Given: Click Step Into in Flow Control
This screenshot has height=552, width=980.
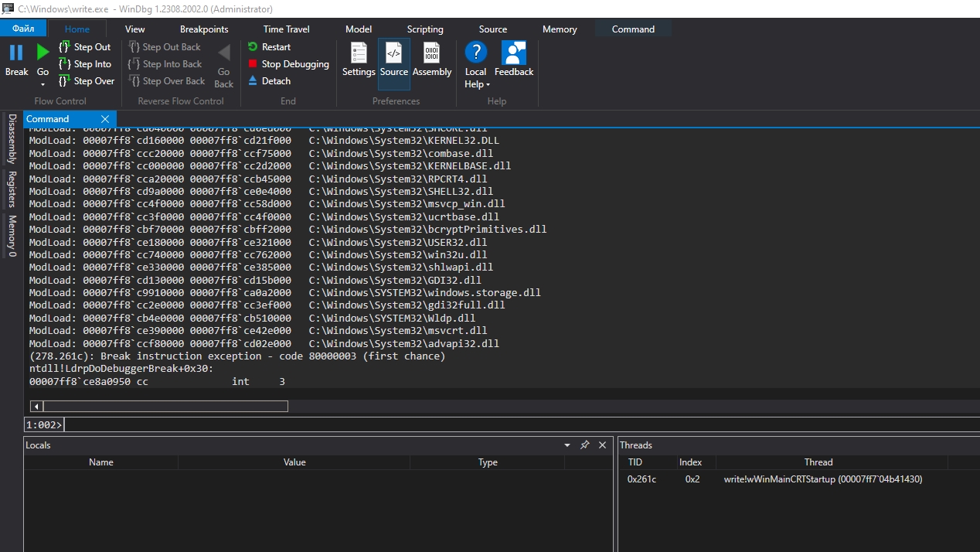Looking at the screenshot, I should (x=84, y=64).
